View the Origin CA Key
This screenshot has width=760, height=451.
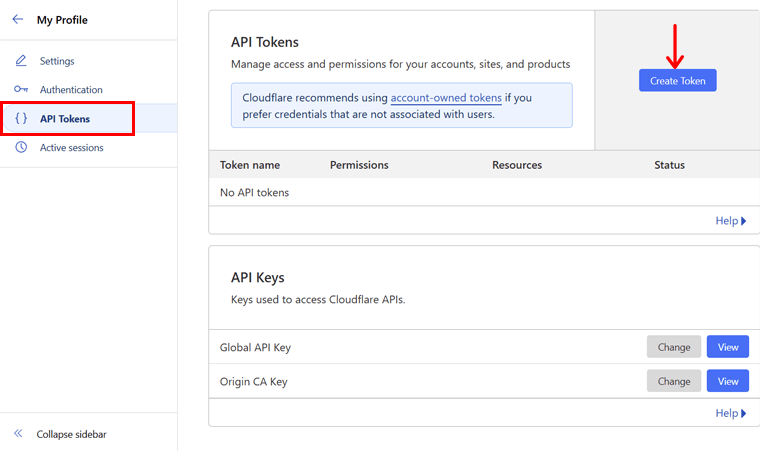(728, 381)
